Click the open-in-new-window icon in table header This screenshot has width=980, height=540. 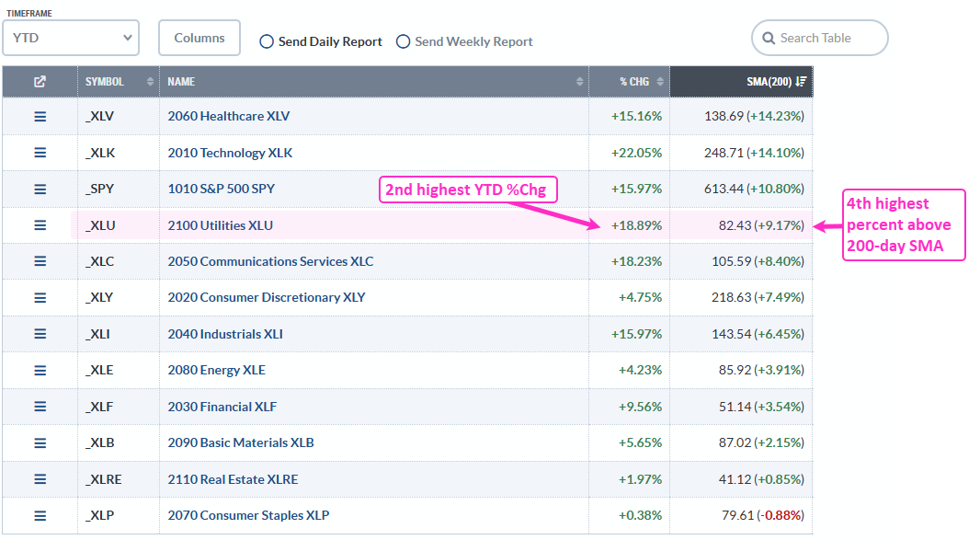click(x=40, y=82)
